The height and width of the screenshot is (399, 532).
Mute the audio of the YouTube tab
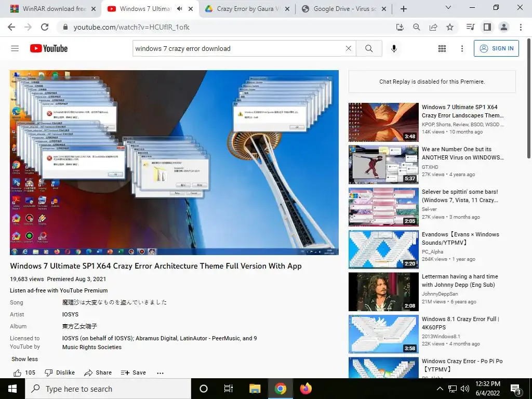pyautogui.click(x=180, y=9)
